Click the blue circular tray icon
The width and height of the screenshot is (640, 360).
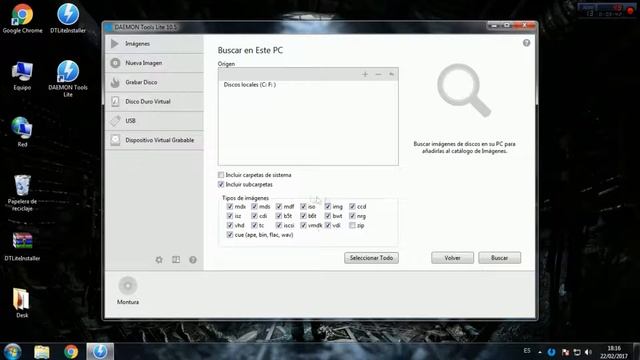(551, 352)
